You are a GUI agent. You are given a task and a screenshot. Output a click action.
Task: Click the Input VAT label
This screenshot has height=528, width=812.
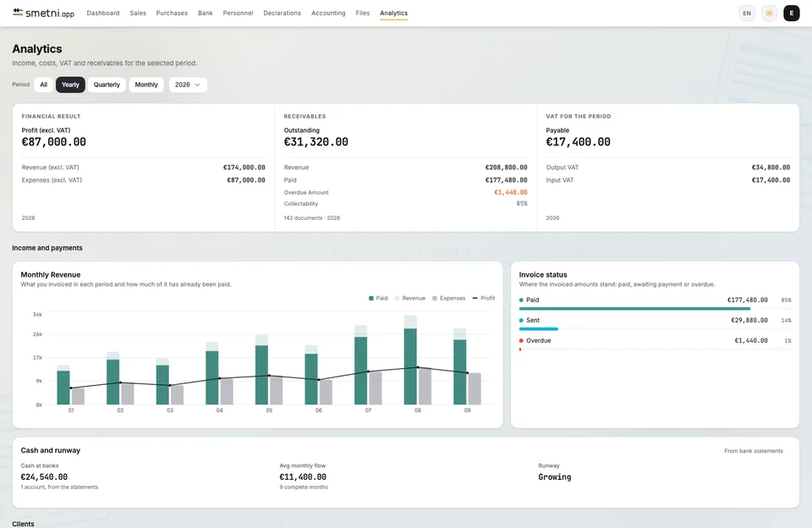click(x=560, y=179)
